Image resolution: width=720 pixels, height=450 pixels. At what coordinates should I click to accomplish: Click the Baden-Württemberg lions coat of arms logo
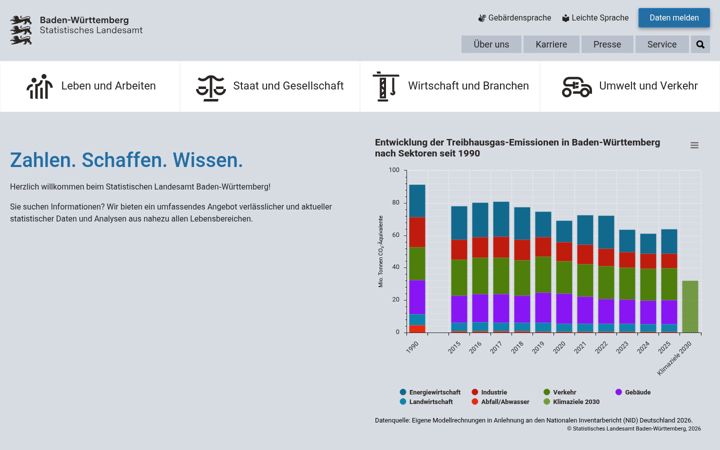tap(21, 30)
